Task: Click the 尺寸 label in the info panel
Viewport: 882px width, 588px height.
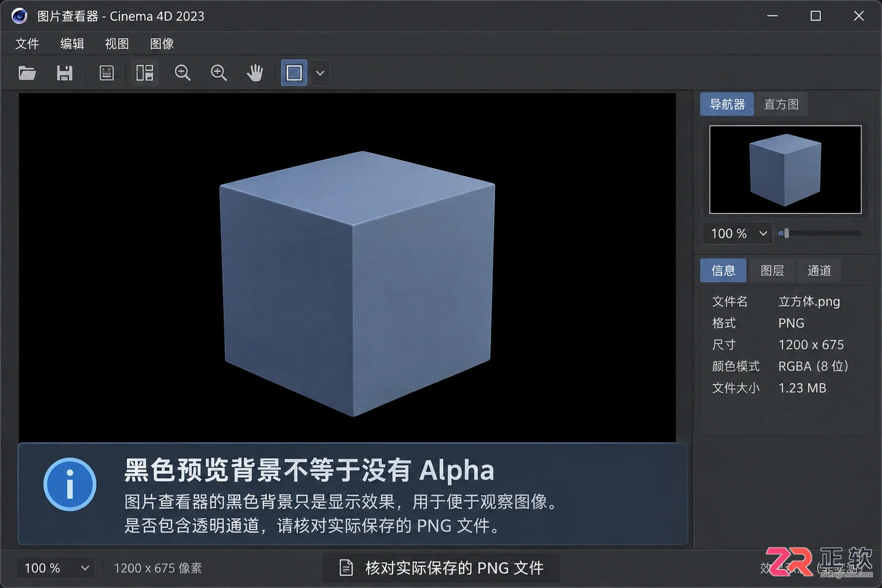Action: click(x=723, y=345)
